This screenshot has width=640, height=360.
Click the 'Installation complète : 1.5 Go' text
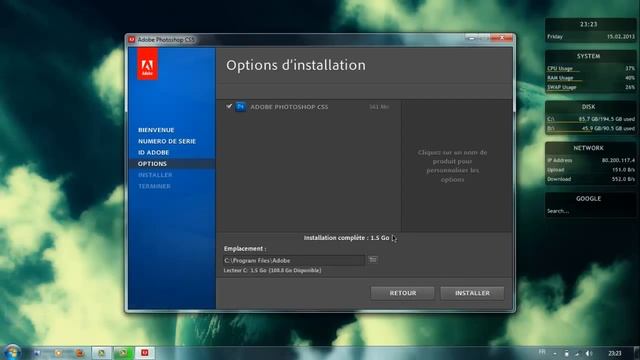tap(346, 238)
